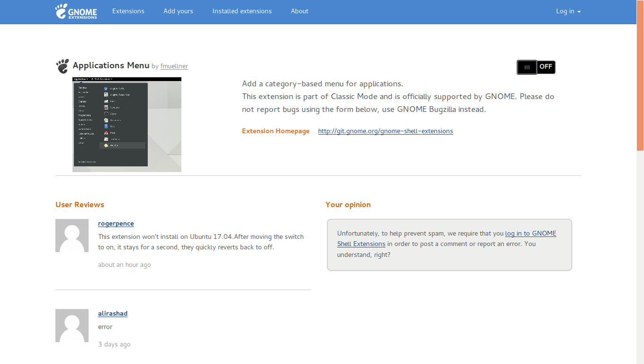The width and height of the screenshot is (644, 364).
Task: Click the 'Add a category-based menu' description
Action: 322,84
